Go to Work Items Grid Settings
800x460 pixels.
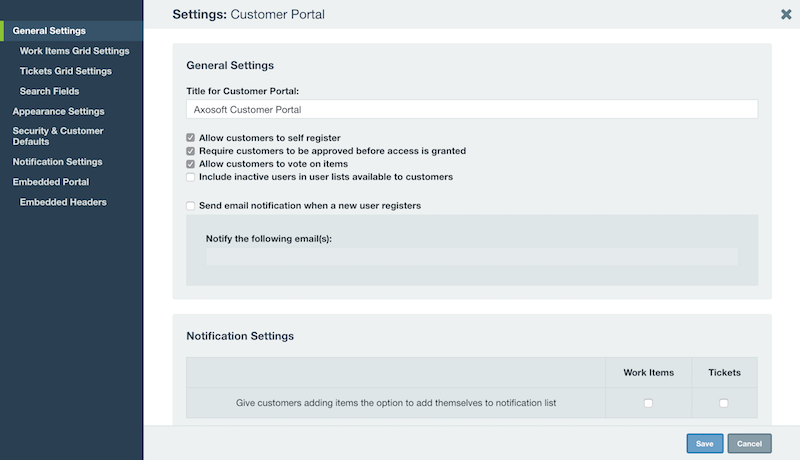click(74, 51)
